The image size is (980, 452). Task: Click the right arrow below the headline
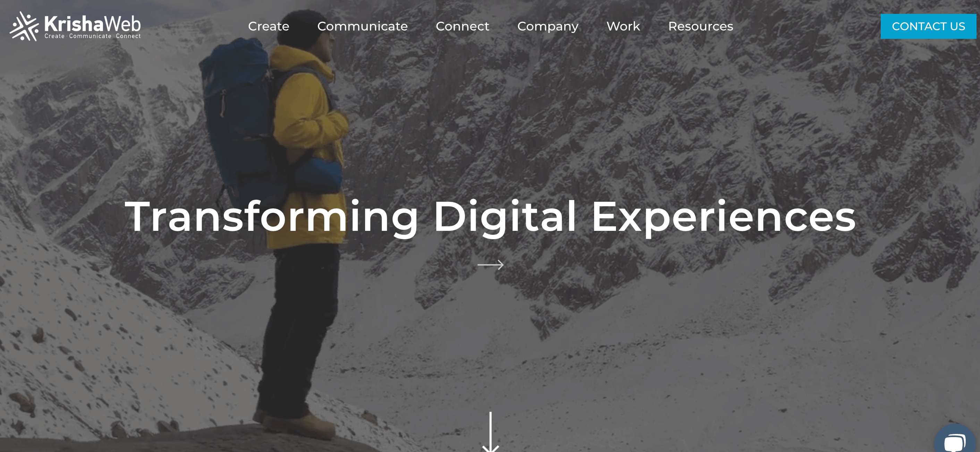tap(490, 264)
